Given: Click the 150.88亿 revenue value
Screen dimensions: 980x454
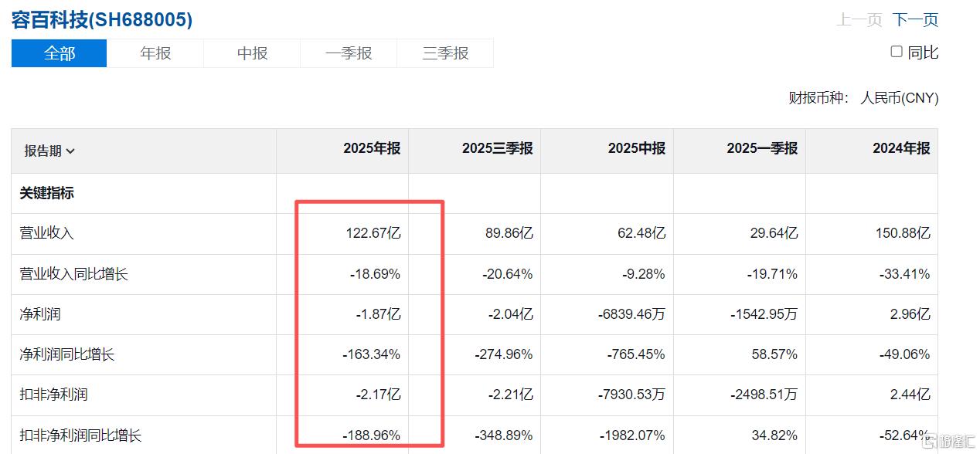Looking at the screenshot, I should pyautogui.click(x=903, y=233).
